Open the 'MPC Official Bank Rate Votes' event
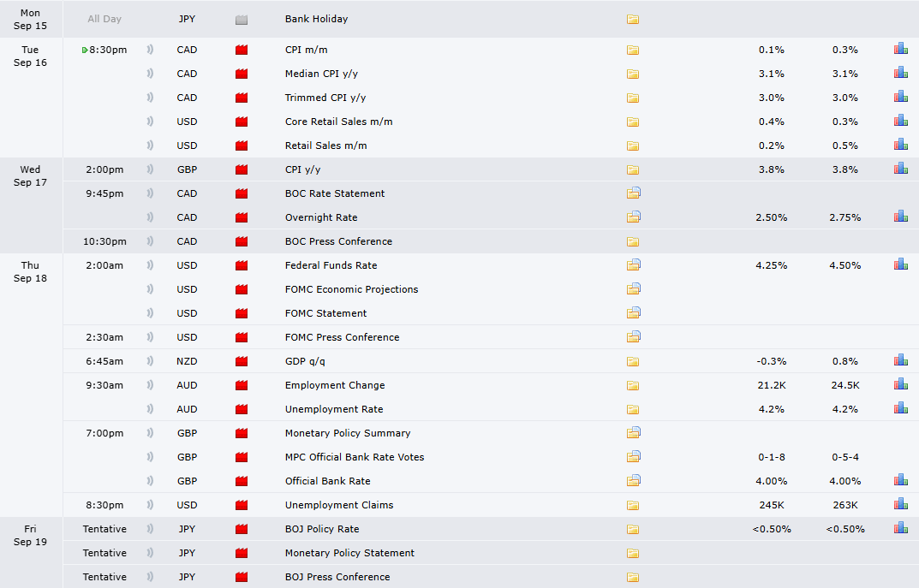 click(355, 457)
